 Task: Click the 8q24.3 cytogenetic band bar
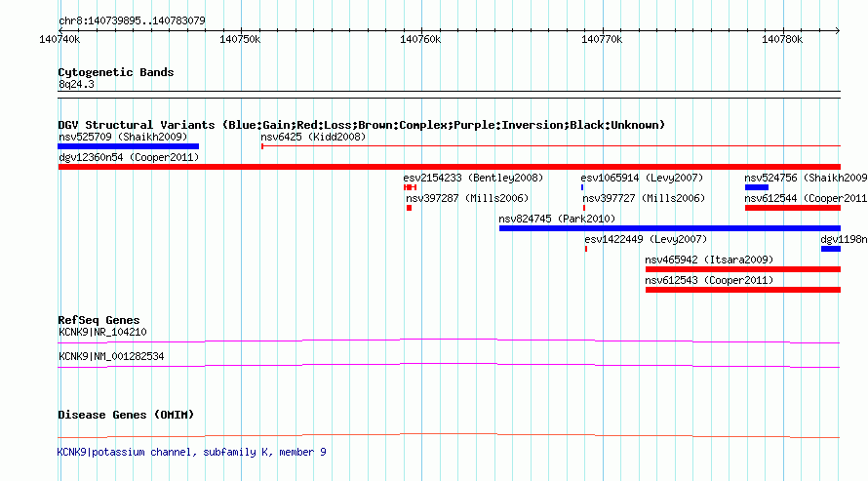[449, 95]
